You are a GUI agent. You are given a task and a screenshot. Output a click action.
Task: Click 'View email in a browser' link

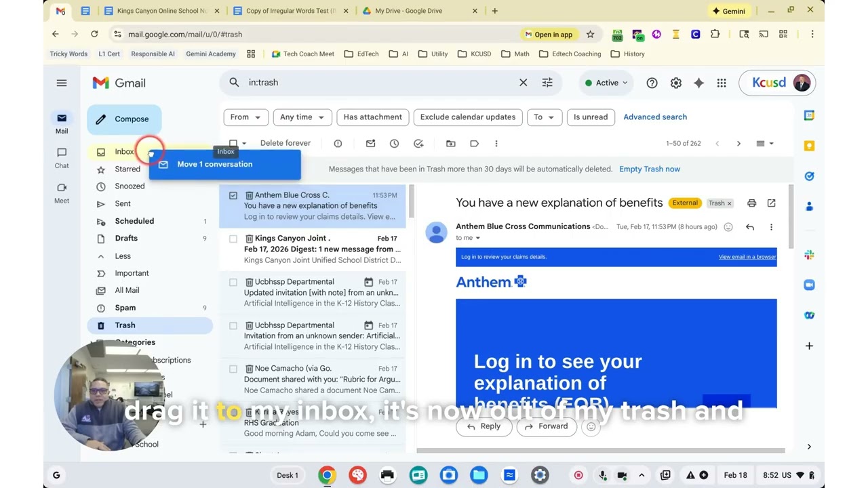point(747,257)
